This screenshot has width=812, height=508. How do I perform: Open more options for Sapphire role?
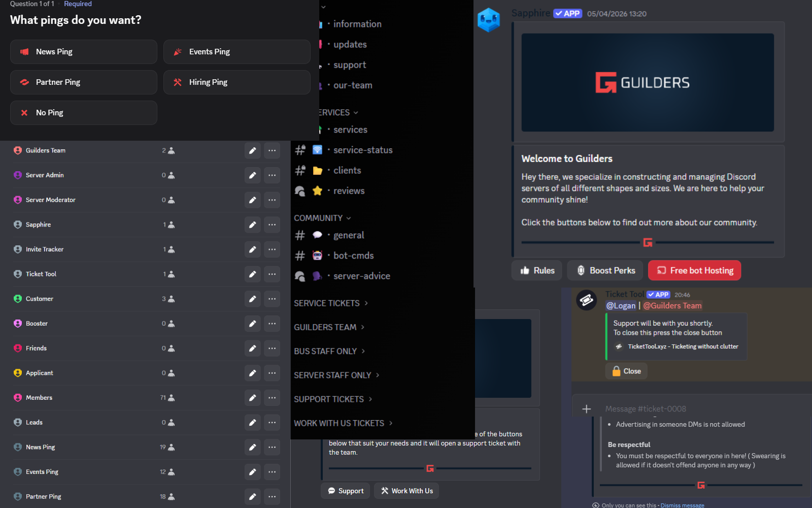pos(272,225)
